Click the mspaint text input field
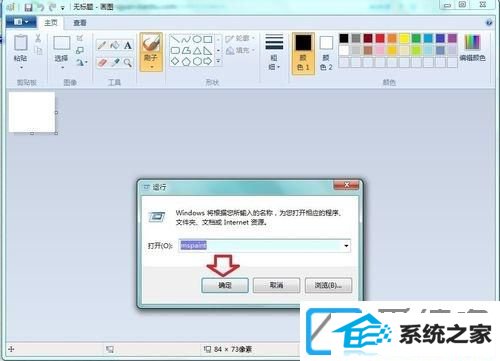This screenshot has width=500, height=361. click(x=265, y=246)
